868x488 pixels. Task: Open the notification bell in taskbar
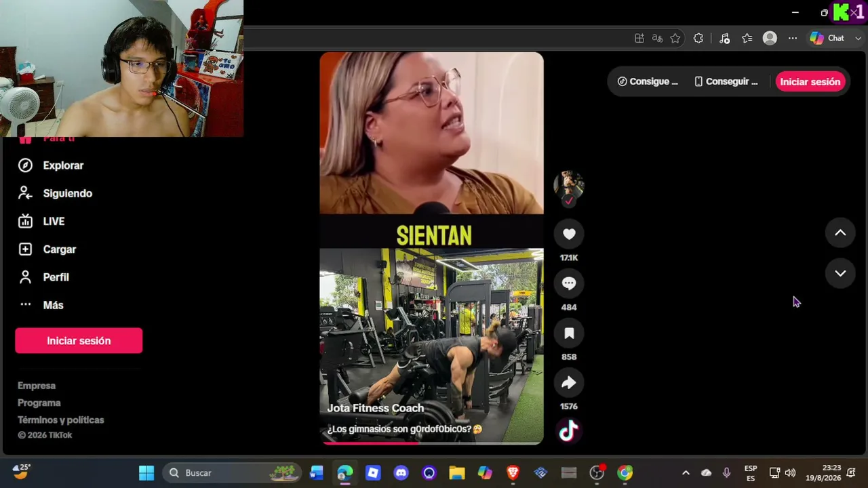click(851, 473)
